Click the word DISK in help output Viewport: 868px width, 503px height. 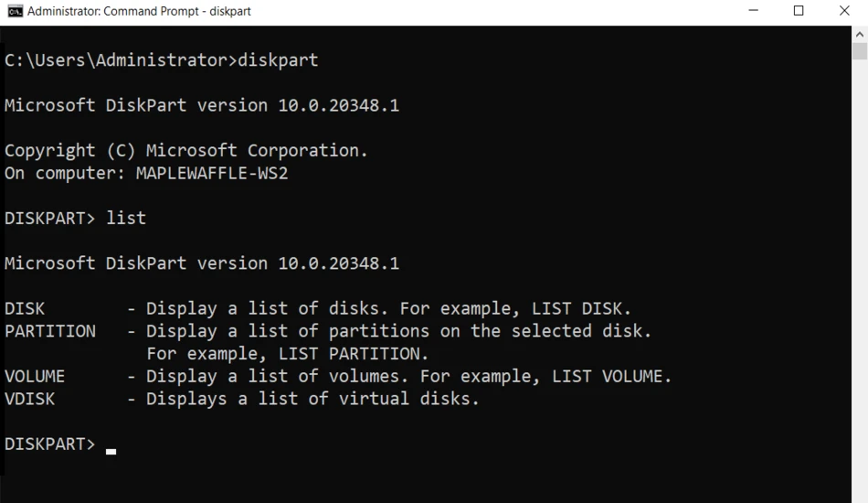click(25, 308)
